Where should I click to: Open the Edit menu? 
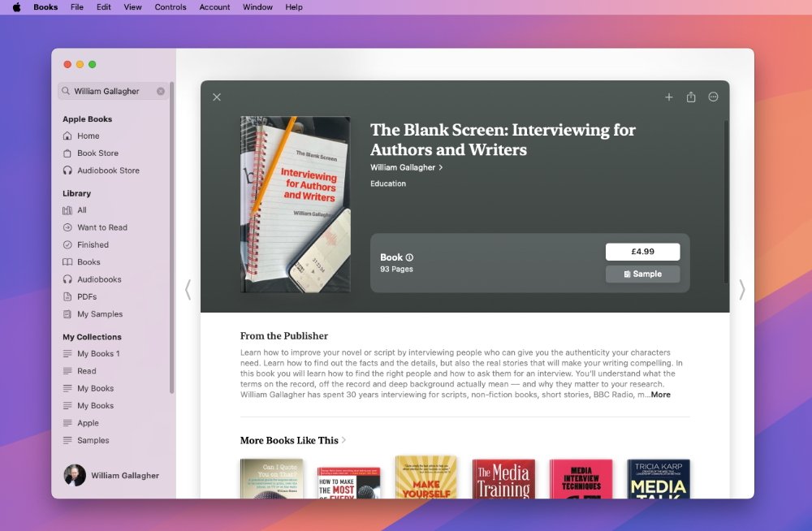tap(104, 7)
